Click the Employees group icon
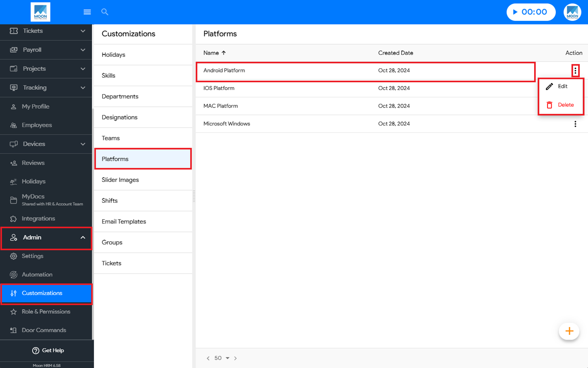Image resolution: width=588 pixels, height=368 pixels. pyautogui.click(x=13, y=126)
